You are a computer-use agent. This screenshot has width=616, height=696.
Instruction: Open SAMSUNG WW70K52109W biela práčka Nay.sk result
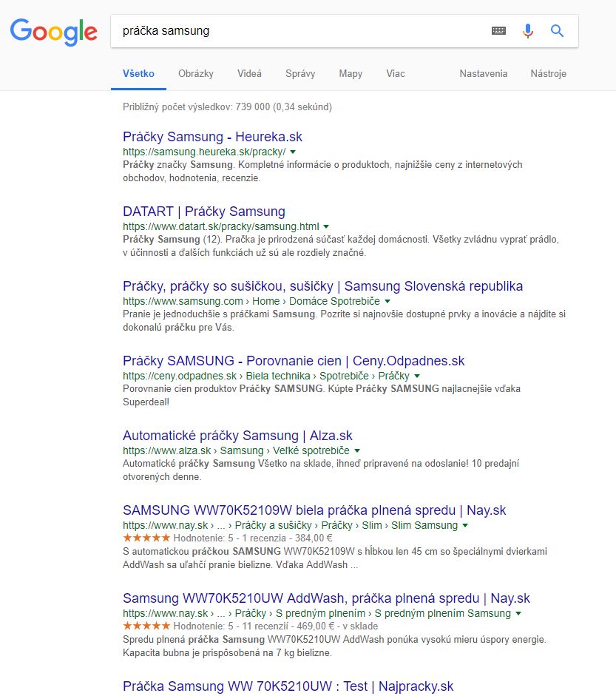click(x=314, y=510)
